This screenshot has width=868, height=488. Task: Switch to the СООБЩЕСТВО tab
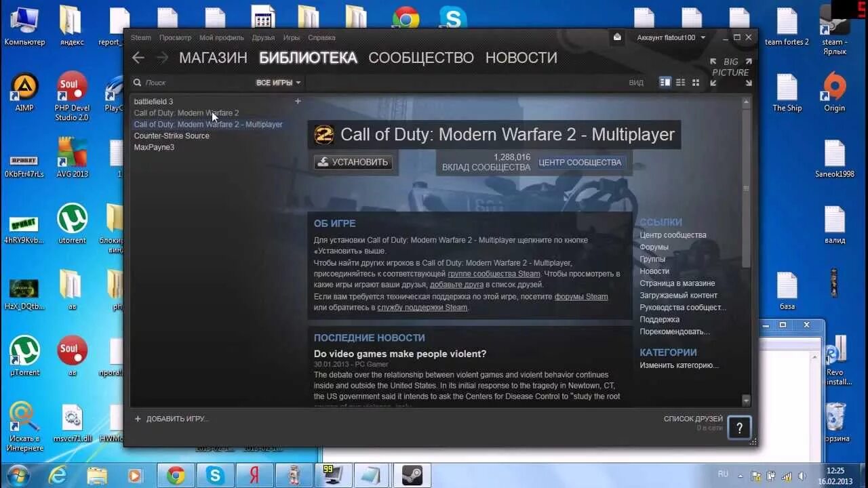tap(421, 58)
